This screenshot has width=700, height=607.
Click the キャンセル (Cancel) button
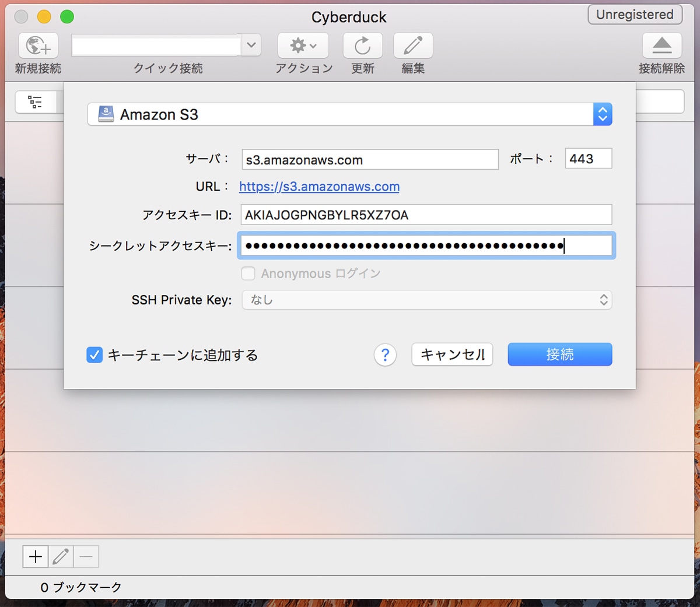(x=452, y=355)
